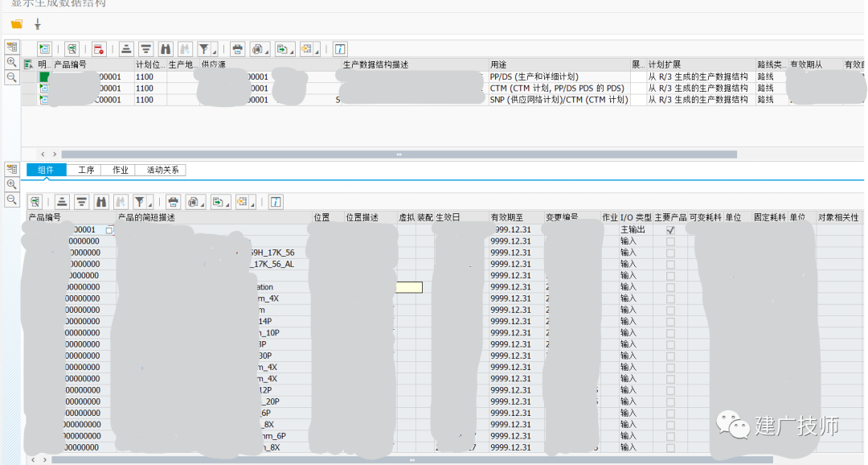This screenshot has height=465, width=868.
Task: Click Find binoculars in components toolbar
Action: click(100, 202)
